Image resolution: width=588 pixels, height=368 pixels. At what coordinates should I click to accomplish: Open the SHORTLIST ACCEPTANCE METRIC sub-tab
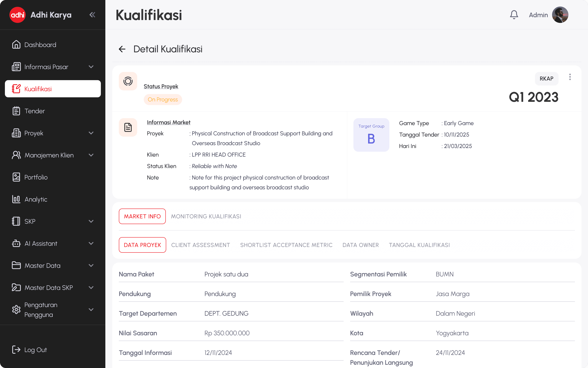click(286, 245)
